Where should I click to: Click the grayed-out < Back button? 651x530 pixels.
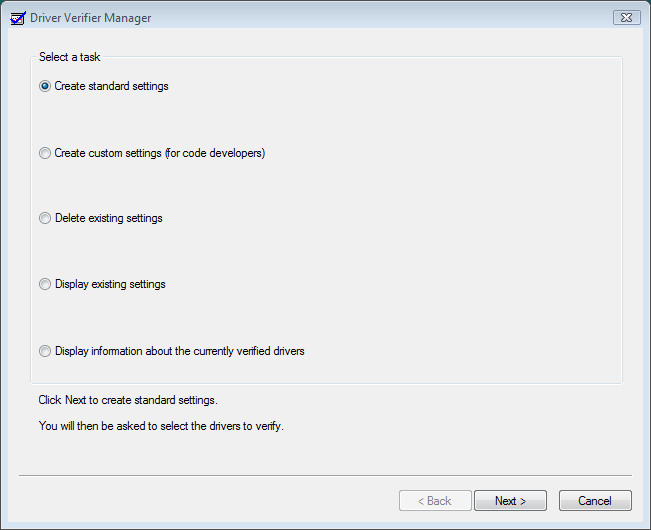click(x=435, y=501)
